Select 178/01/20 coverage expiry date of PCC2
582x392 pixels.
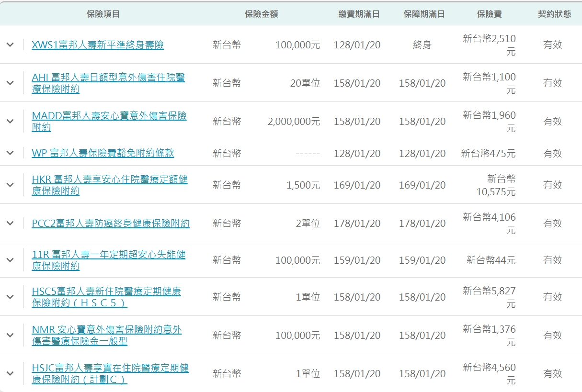[422, 224]
